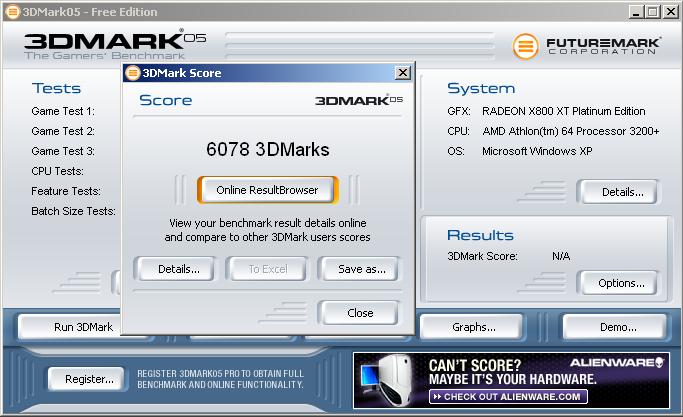Screen dimensions: 683x417
Task: Click the large 3DMARK05 Gamers' Benchmark logo
Action: [115, 44]
